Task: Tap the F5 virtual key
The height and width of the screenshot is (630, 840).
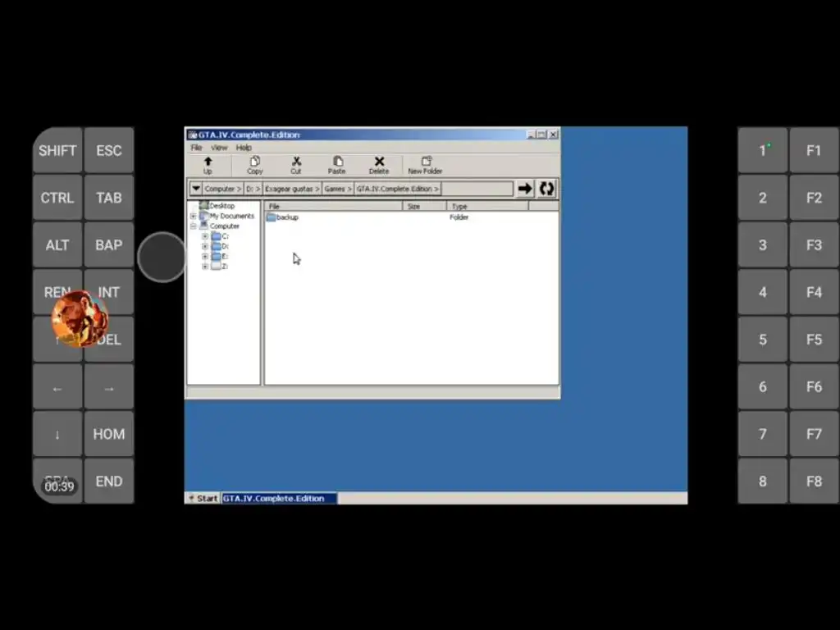Action: [x=814, y=340]
